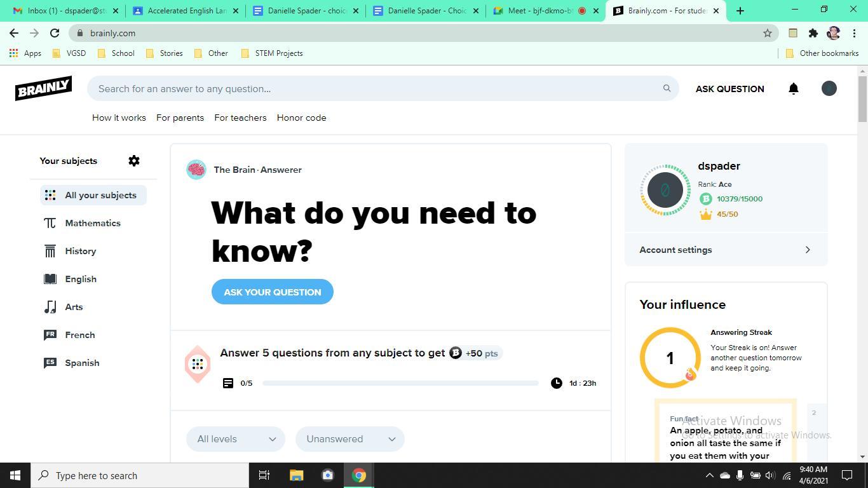This screenshot has height=488, width=868.
Task: Click the ASK YOUR QUESTION button
Action: pyautogui.click(x=273, y=292)
